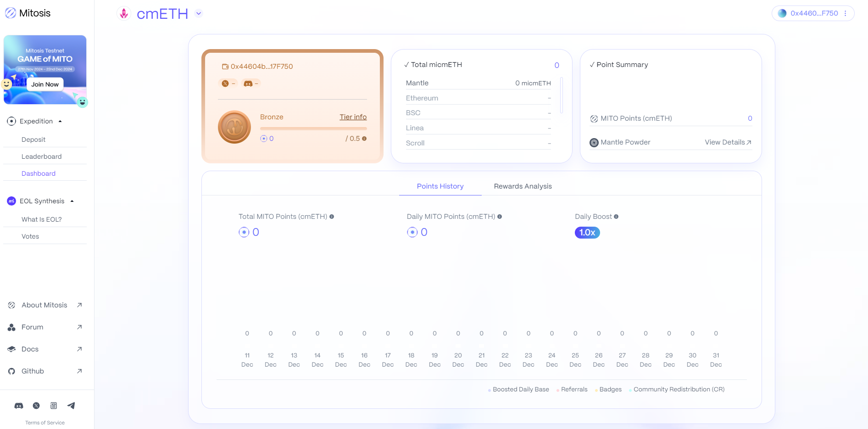Select the Points History tab

coord(440,186)
